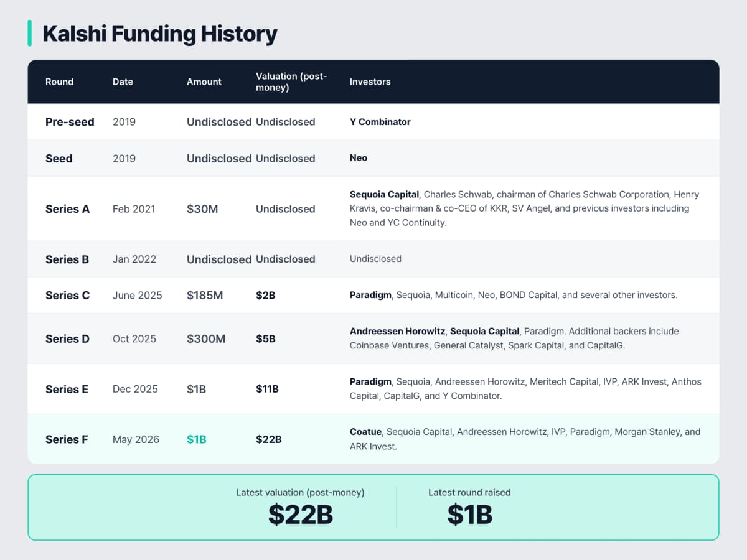This screenshot has width=747, height=560.
Task: Click the Kalshi Funding History title
Action: point(160,34)
